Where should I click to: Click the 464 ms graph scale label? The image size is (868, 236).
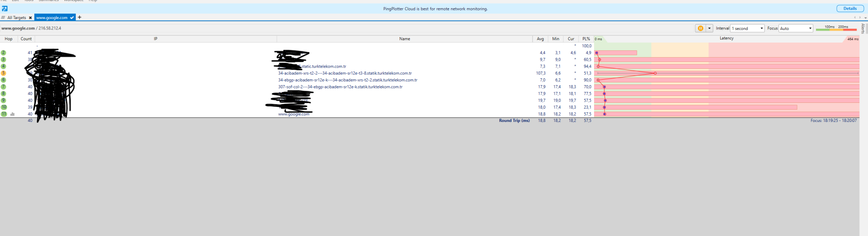tap(853, 39)
